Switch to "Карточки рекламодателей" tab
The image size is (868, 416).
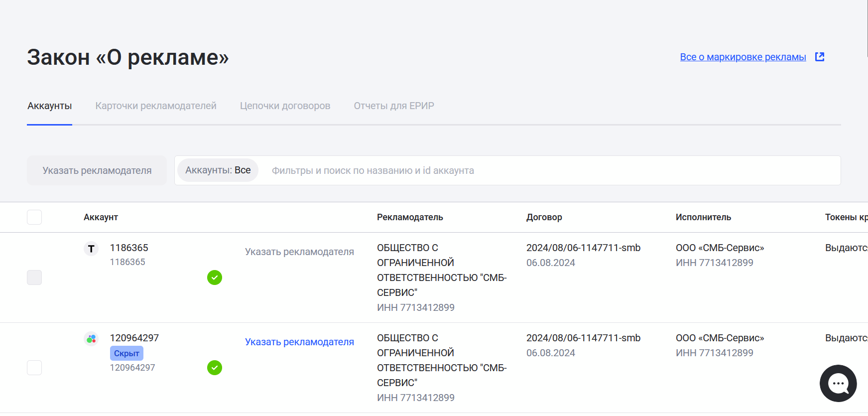click(156, 106)
